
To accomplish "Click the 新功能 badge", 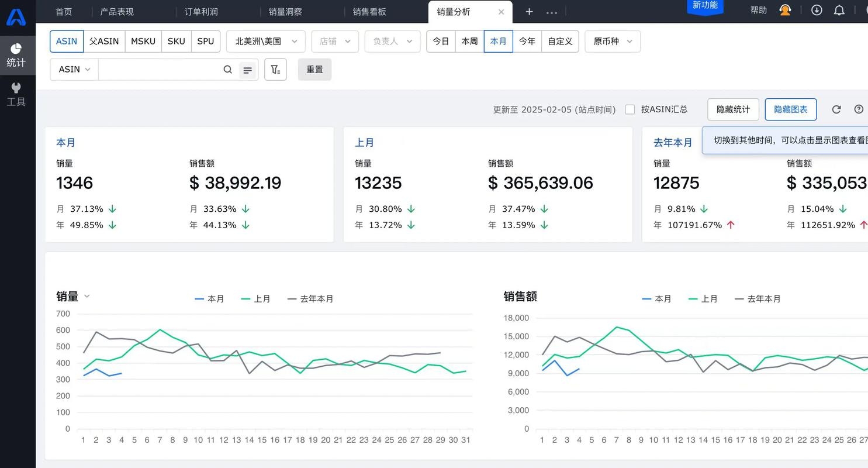I will point(705,6).
